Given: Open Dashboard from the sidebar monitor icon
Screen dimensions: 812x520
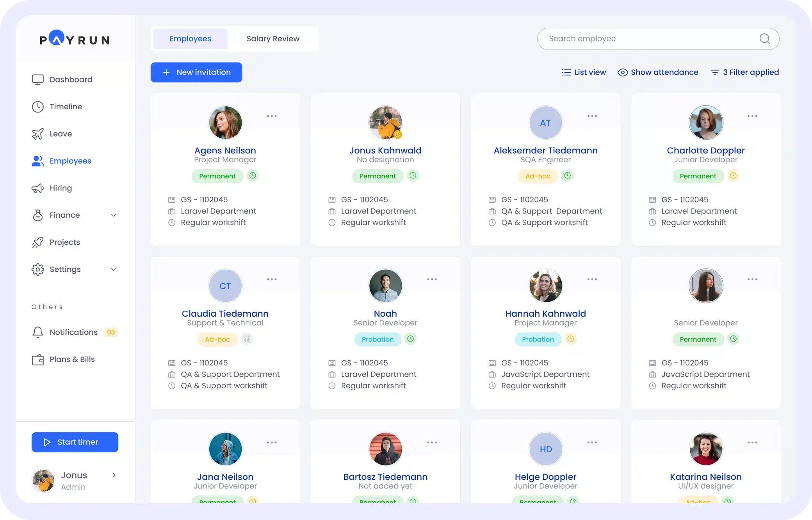Looking at the screenshot, I should [38, 80].
